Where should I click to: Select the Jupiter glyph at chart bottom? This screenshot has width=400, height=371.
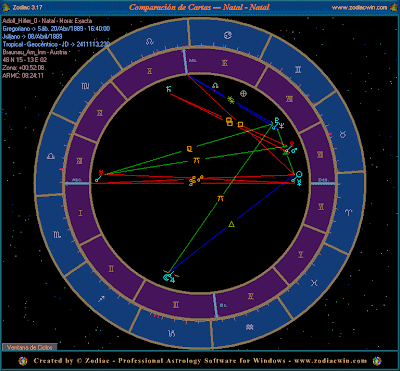point(172,280)
